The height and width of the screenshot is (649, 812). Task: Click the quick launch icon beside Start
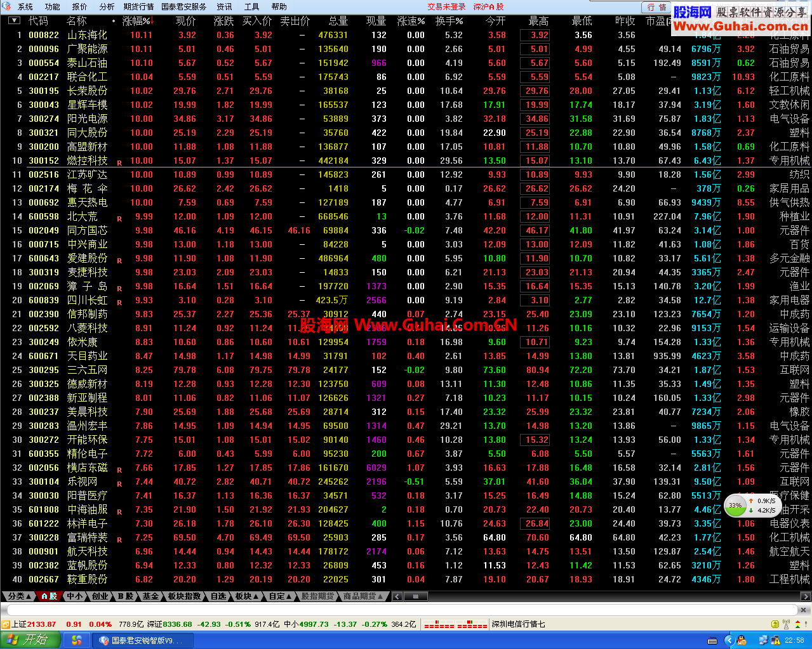77,640
